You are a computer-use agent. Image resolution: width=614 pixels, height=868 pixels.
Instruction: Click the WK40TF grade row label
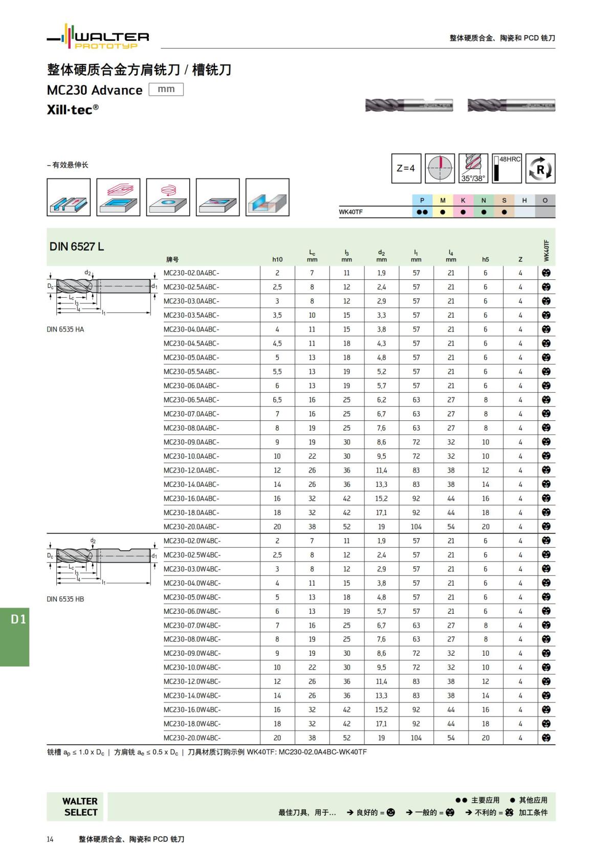[x=351, y=212]
